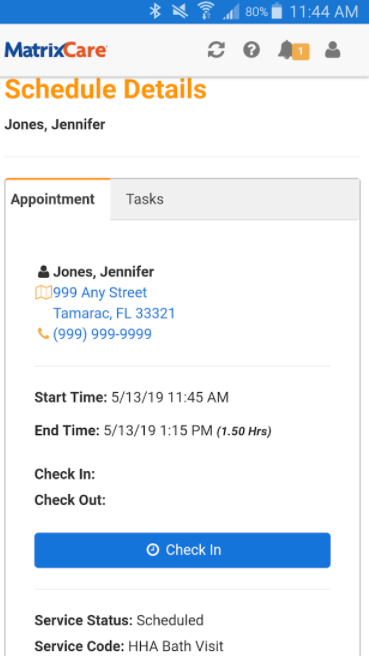Viewport: 369px width, 656px height.
Task: Click the blue Check In button
Action: click(182, 550)
